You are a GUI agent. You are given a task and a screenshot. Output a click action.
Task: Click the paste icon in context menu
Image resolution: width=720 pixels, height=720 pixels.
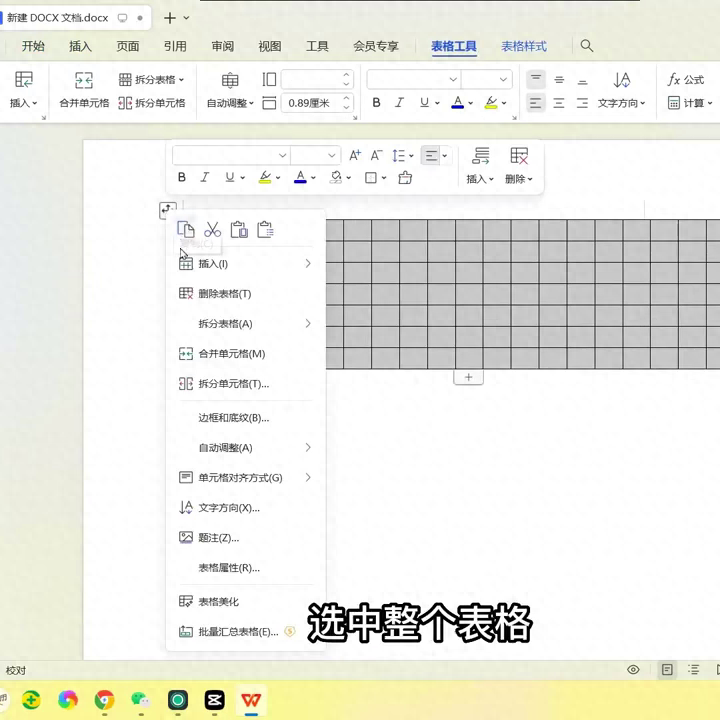point(239,230)
